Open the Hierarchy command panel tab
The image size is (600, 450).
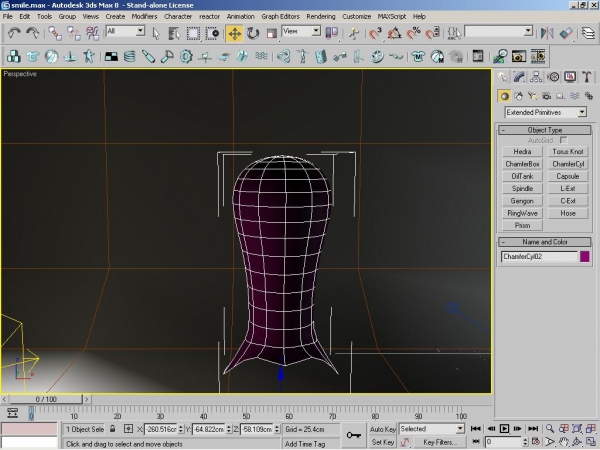536,77
